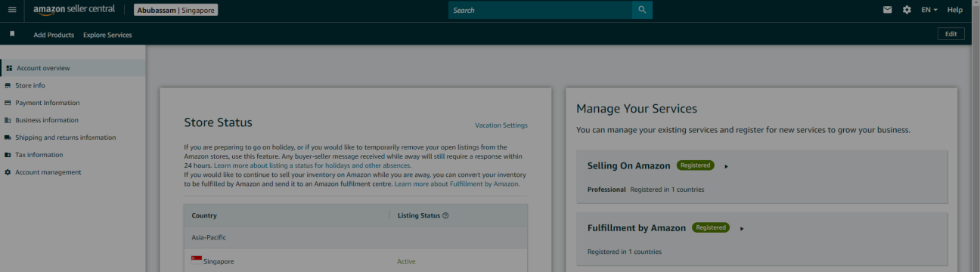Open the EN language dropdown
Viewport: 980px width, 272px height.
(x=929, y=10)
